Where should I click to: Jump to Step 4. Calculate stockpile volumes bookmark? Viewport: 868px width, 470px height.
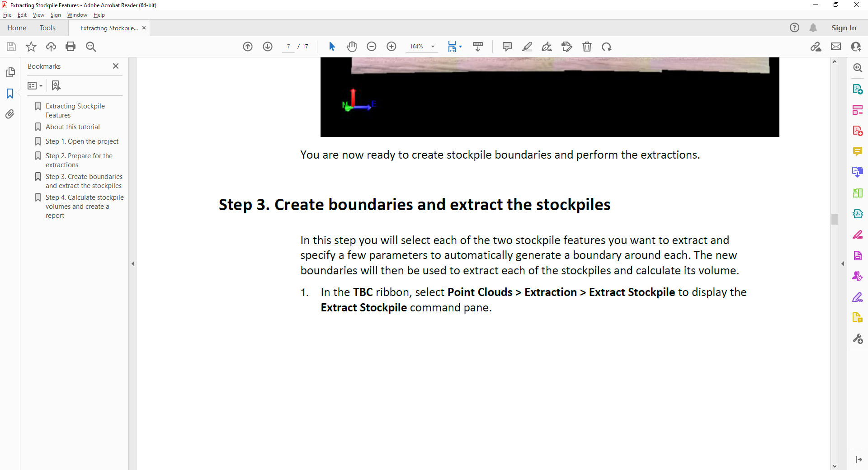(x=85, y=207)
